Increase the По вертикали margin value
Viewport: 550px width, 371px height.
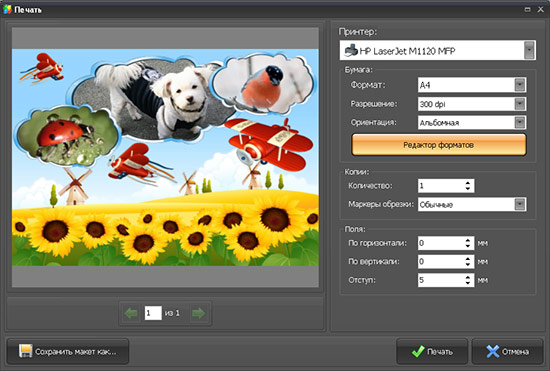468,259
